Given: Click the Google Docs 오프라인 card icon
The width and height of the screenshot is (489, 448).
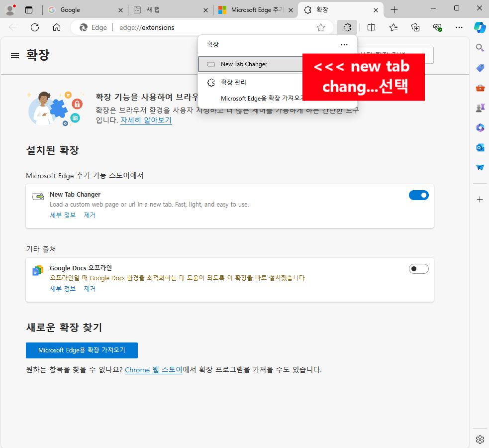Looking at the screenshot, I should 38,270.
